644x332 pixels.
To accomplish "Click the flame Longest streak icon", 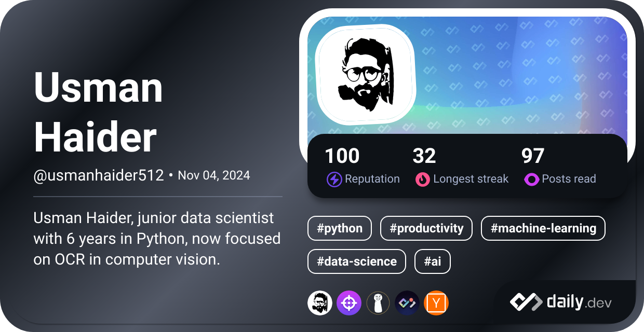I will (x=423, y=179).
